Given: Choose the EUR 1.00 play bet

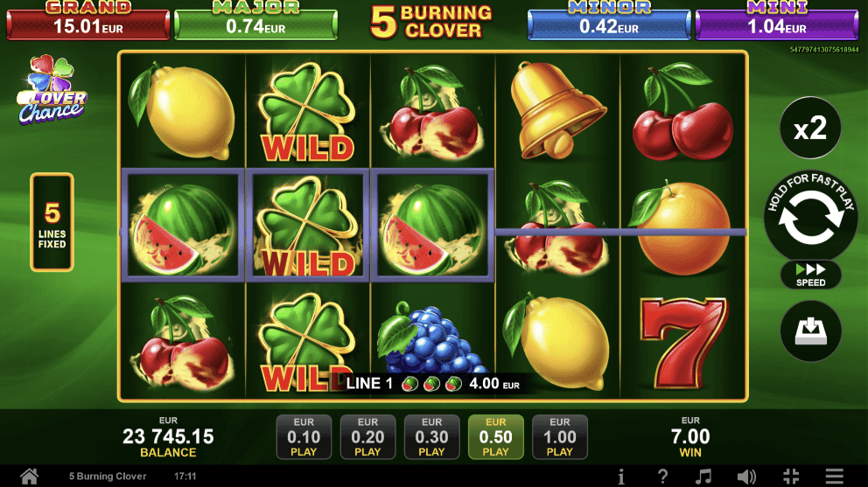Looking at the screenshot, I should 560,436.
